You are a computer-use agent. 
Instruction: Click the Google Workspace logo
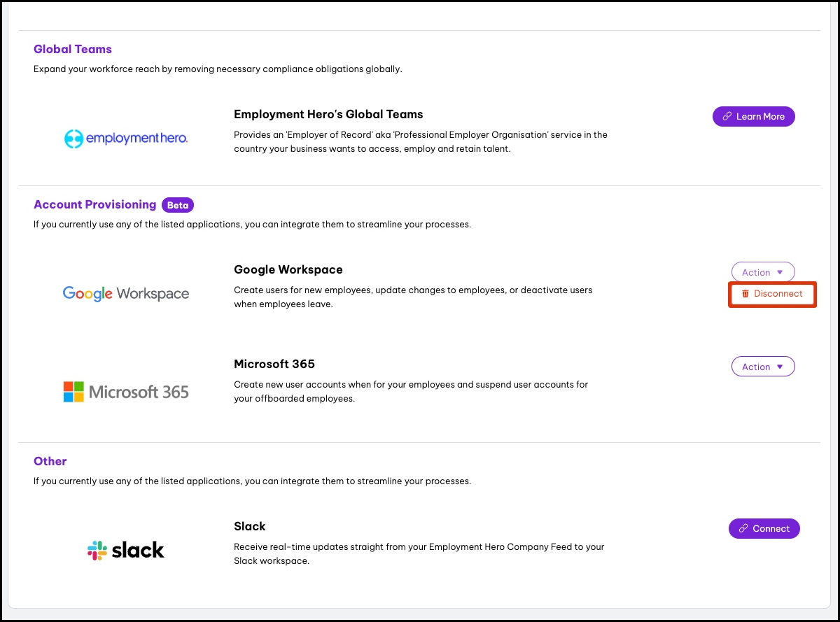126,294
